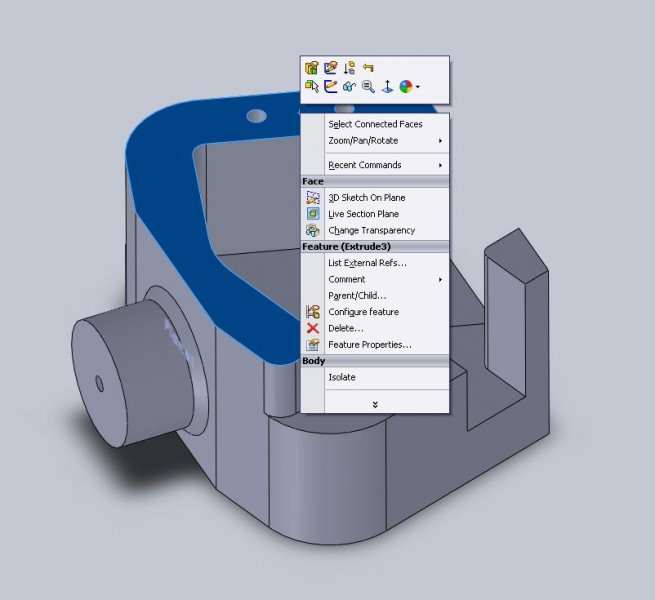Select the hole on cylinder end face
Image resolution: width=655 pixels, height=600 pixels.
(99, 383)
